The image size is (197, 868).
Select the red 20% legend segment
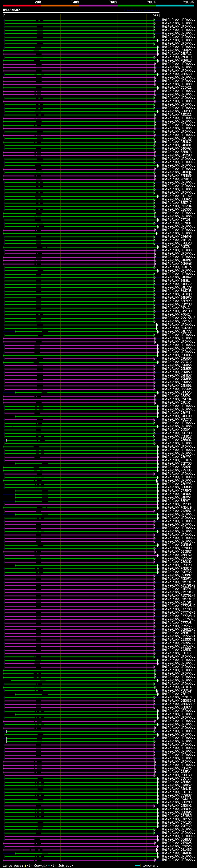pyautogui.click(x=22, y=6)
